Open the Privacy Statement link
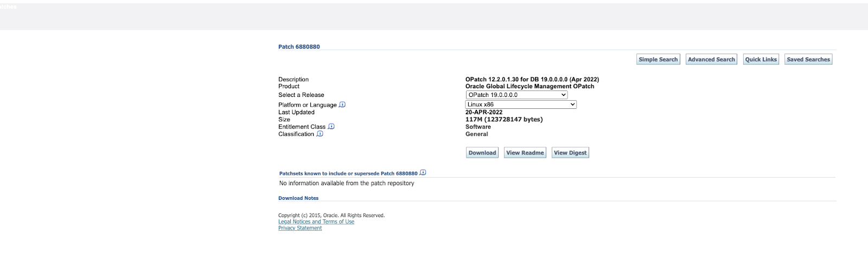 [300, 228]
